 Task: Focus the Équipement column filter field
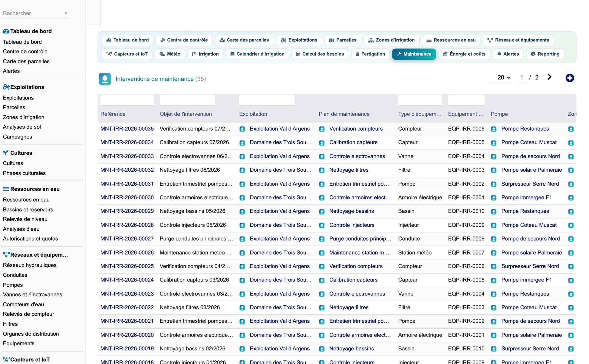pos(466,100)
